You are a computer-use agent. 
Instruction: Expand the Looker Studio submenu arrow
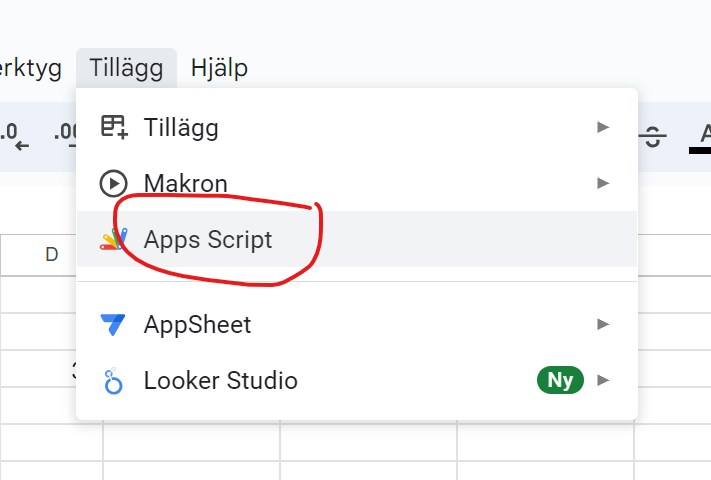tap(602, 380)
